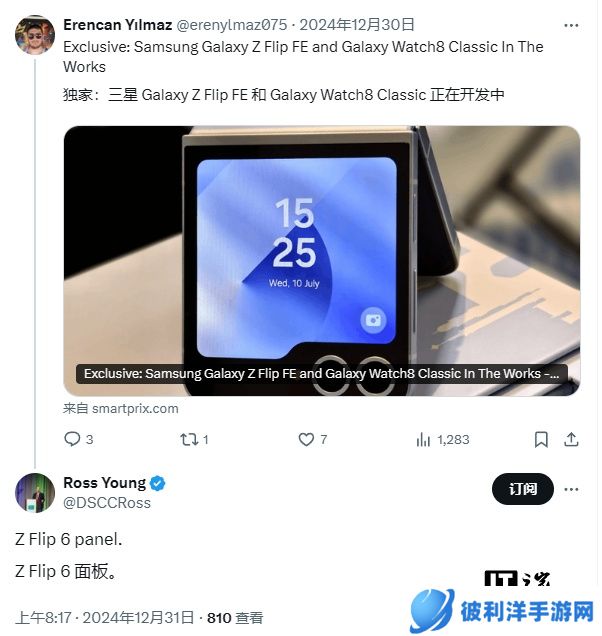Image resolution: width=602 pixels, height=636 pixels.
Task: Open the @DSCCRoss handle
Action: tap(107, 503)
